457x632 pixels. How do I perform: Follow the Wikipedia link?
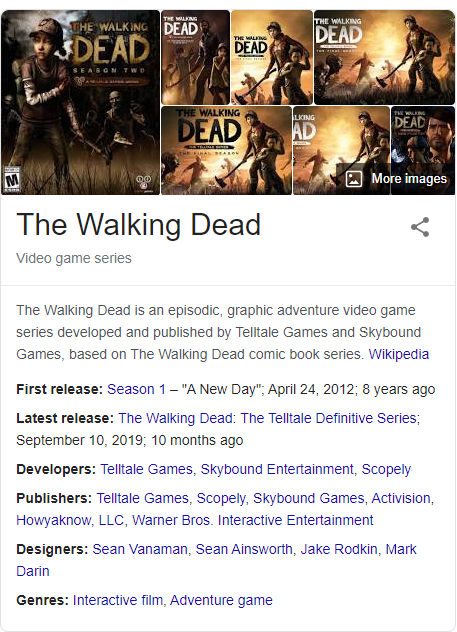(x=399, y=354)
